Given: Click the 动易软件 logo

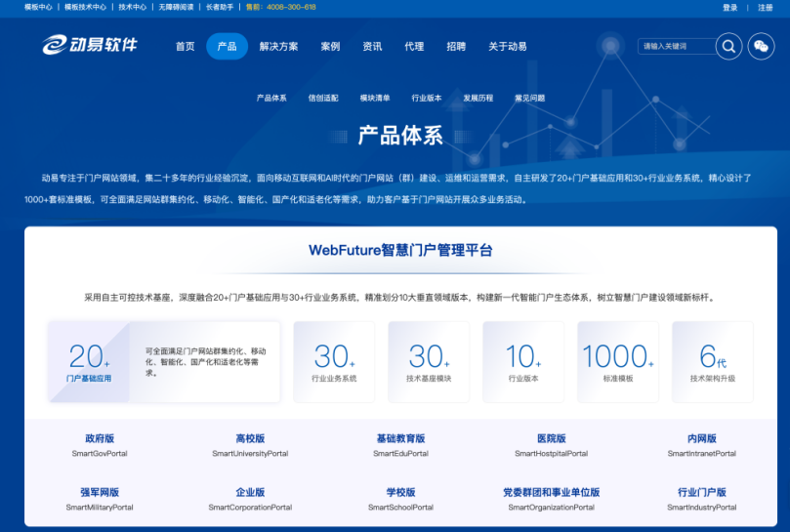Looking at the screenshot, I should pyautogui.click(x=90, y=46).
